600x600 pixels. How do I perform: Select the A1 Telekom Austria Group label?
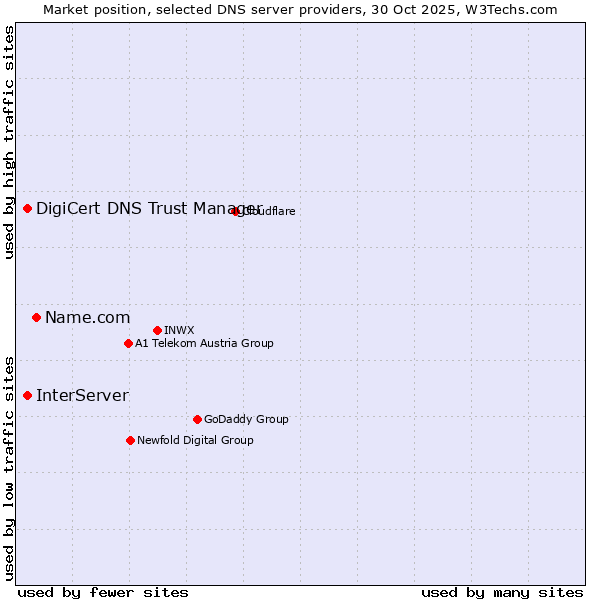(x=204, y=343)
